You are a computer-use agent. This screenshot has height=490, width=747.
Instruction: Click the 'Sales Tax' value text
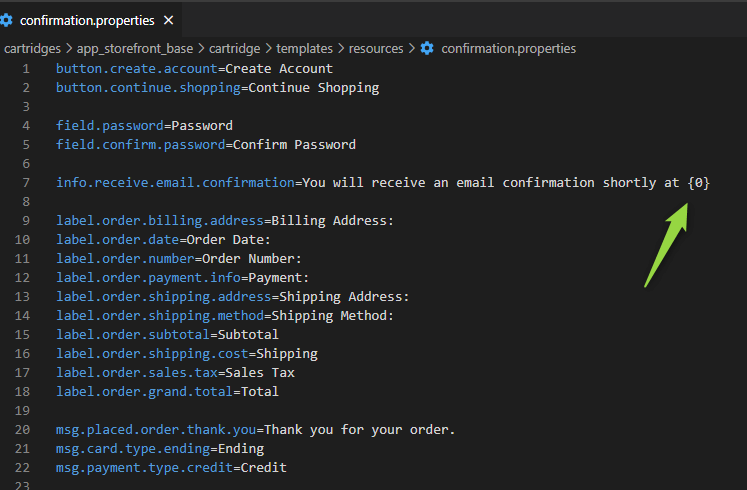[260, 372]
